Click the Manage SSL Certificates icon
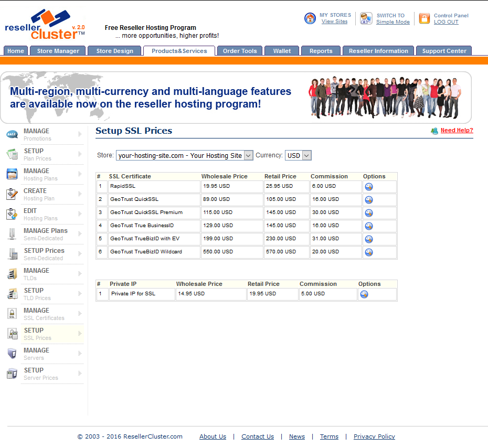The height and width of the screenshot is (448, 488). click(x=12, y=314)
